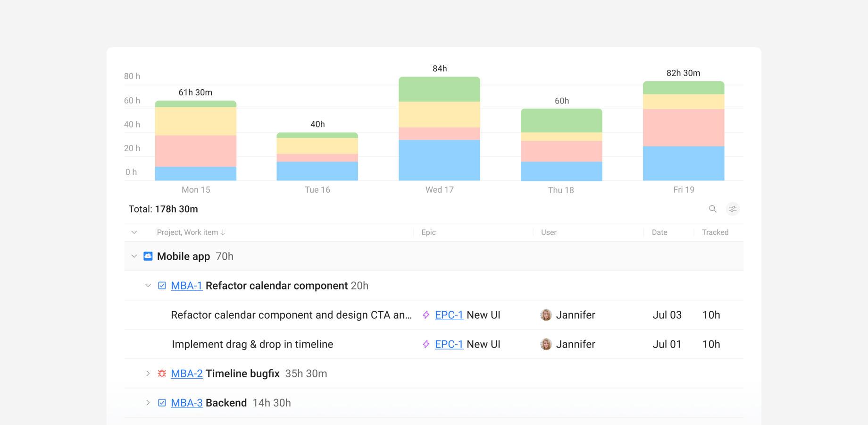Collapse the Mobile app project row
The height and width of the screenshot is (425, 868).
134,256
